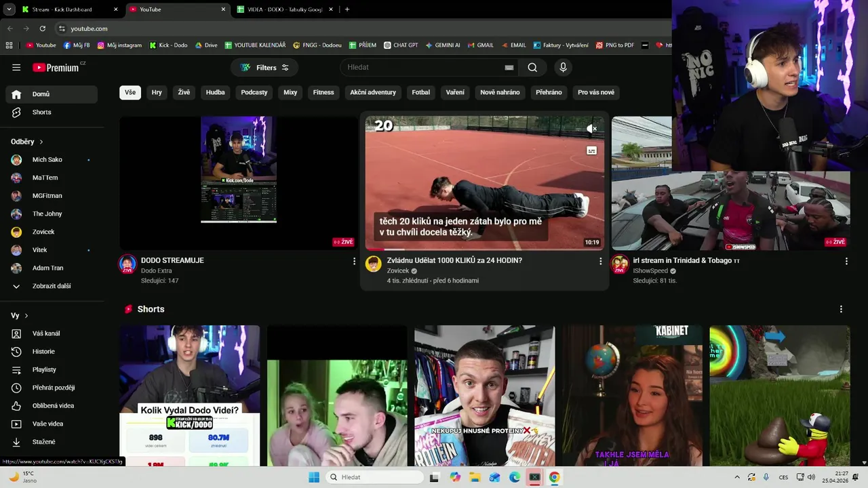This screenshot has width=868, height=488.
Task: Click preview progress bar of 1000 KLIKŮ video
Action: coord(485,249)
